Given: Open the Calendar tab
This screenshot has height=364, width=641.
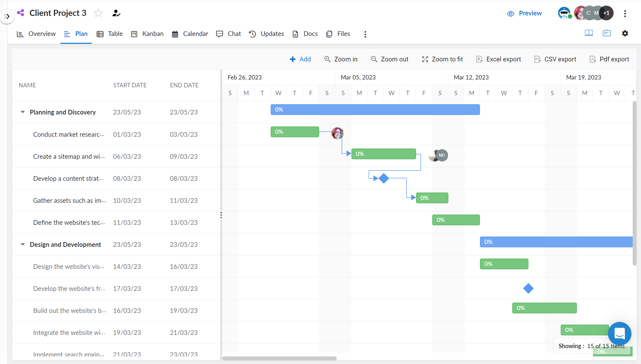Looking at the screenshot, I should point(190,34).
